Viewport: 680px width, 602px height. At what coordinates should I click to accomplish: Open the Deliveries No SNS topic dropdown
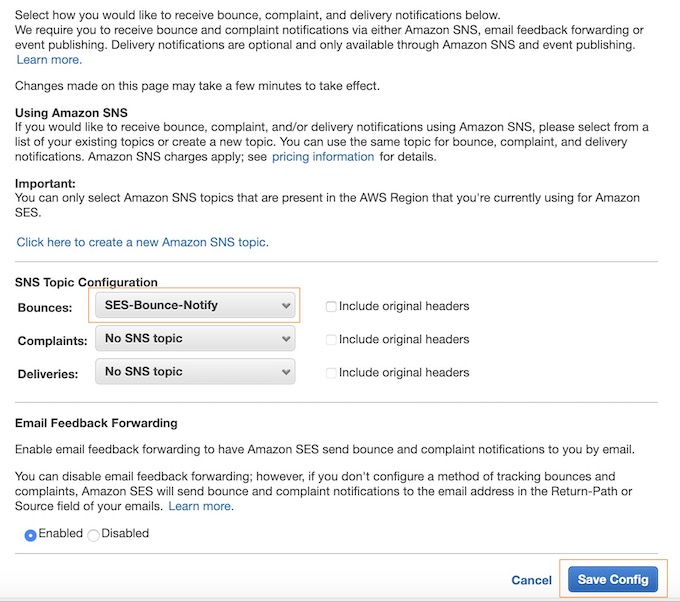195,372
